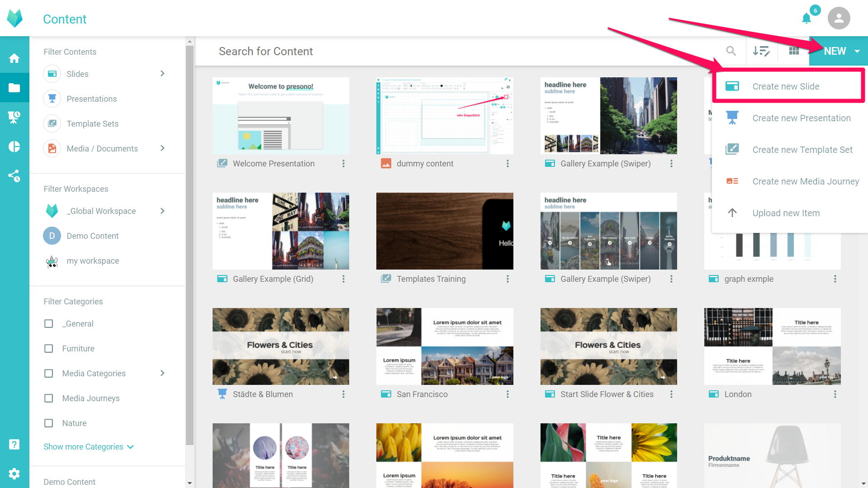Expand the _Global Workspace chevron
This screenshot has height=488, width=868.
coord(162,211)
